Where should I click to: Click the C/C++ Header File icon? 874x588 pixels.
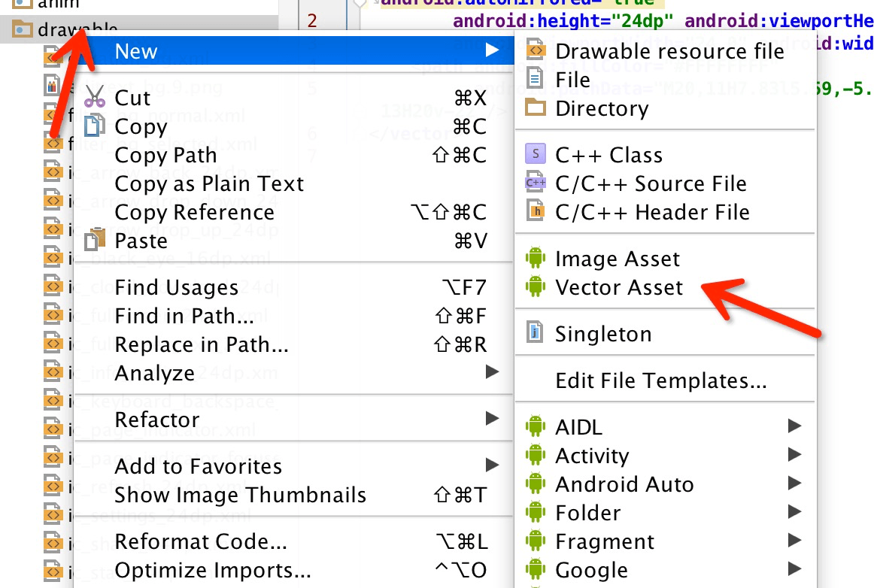pyautogui.click(x=535, y=211)
